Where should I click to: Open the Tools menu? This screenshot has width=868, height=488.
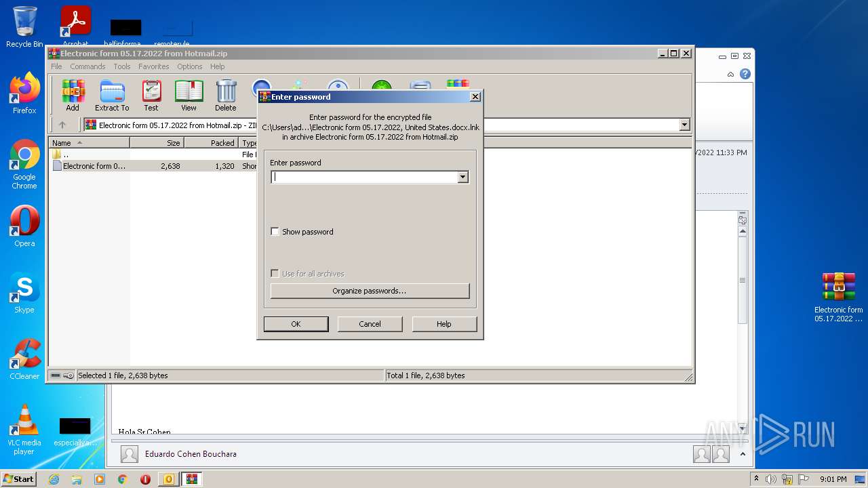point(122,66)
